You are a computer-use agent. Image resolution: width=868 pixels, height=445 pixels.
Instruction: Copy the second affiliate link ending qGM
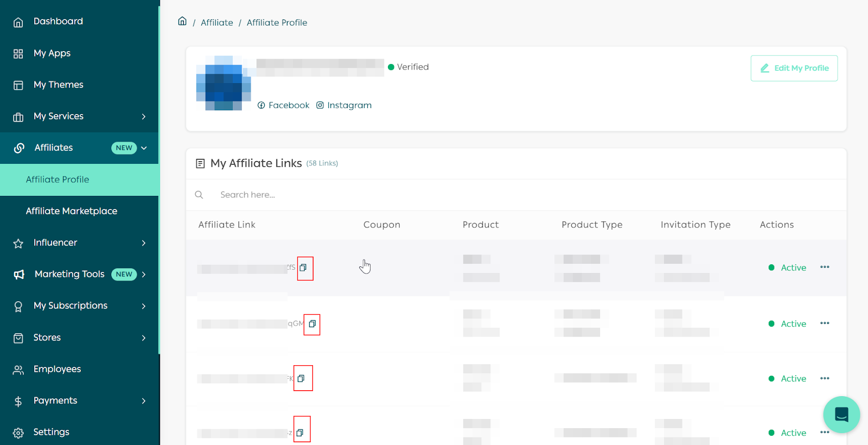click(x=312, y=324)
